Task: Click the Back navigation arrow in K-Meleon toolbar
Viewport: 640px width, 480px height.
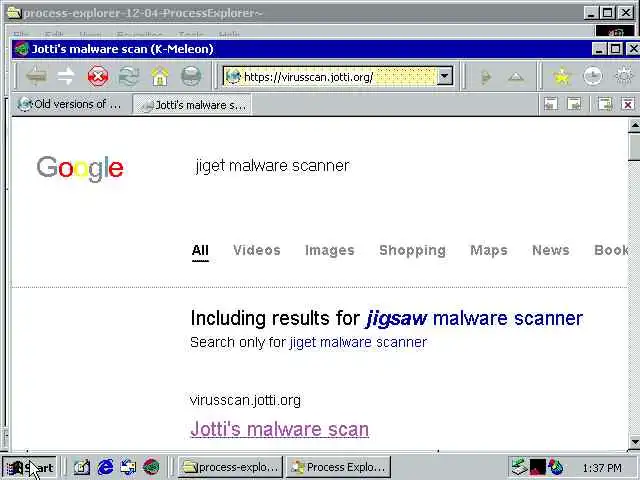Action: coord(36,76)
